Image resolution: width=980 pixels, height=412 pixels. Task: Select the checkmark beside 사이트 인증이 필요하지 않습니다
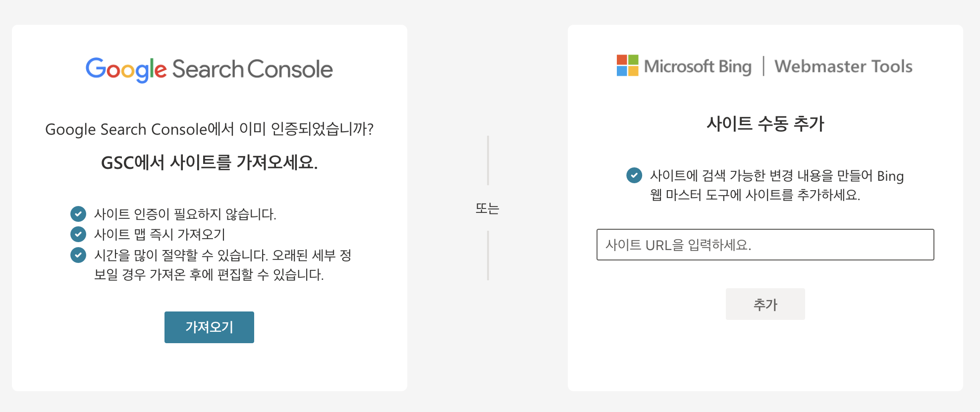(78, 213)
